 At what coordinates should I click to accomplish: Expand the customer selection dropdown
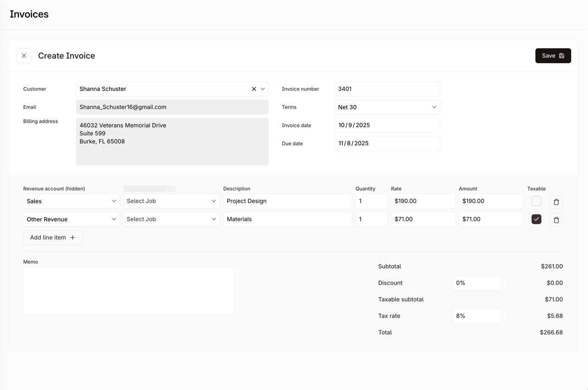pos(263,89)
